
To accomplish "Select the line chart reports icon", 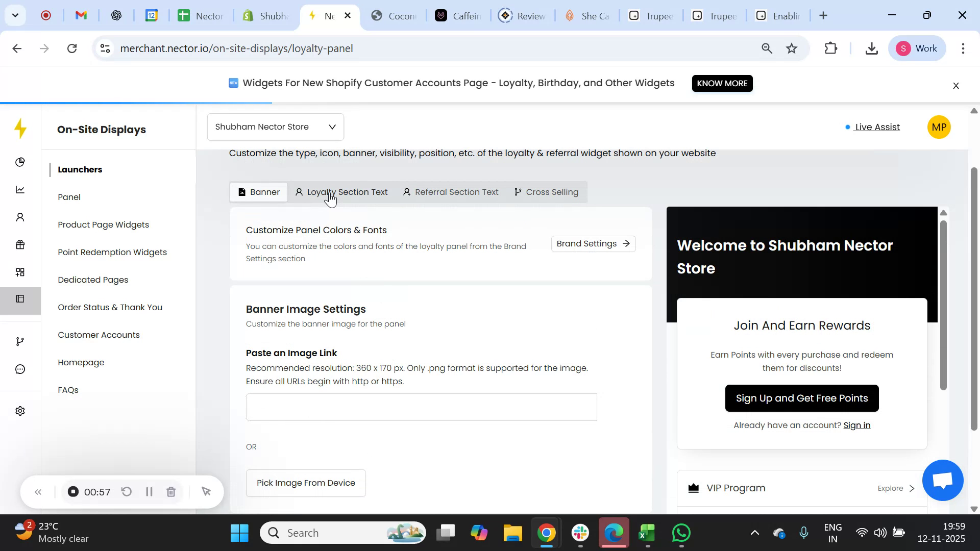I will click(20, 189).
